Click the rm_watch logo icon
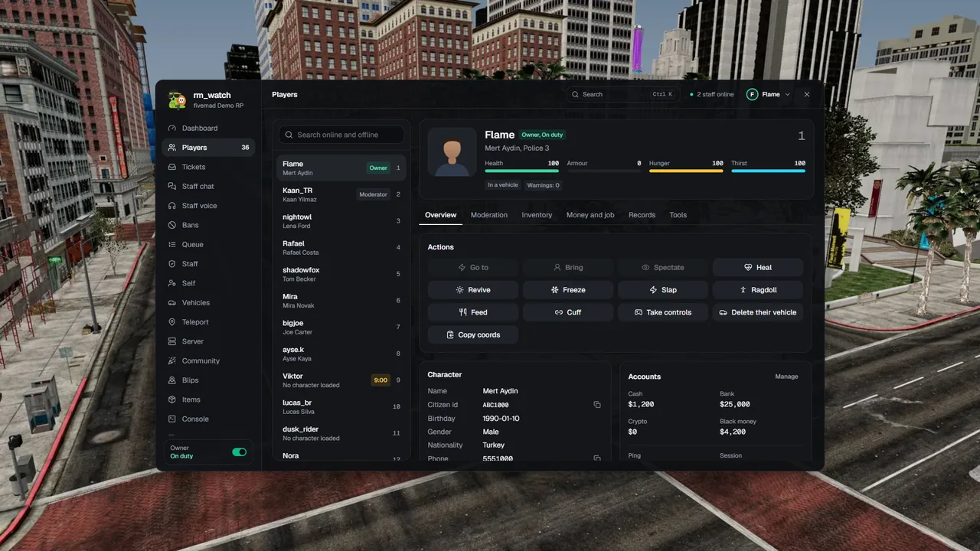 [177, 99]
